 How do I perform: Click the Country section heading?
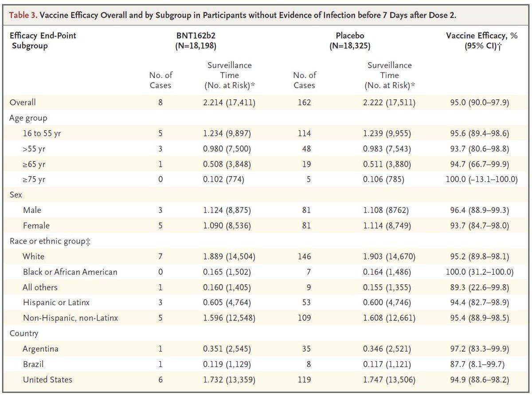pos(24,333)
